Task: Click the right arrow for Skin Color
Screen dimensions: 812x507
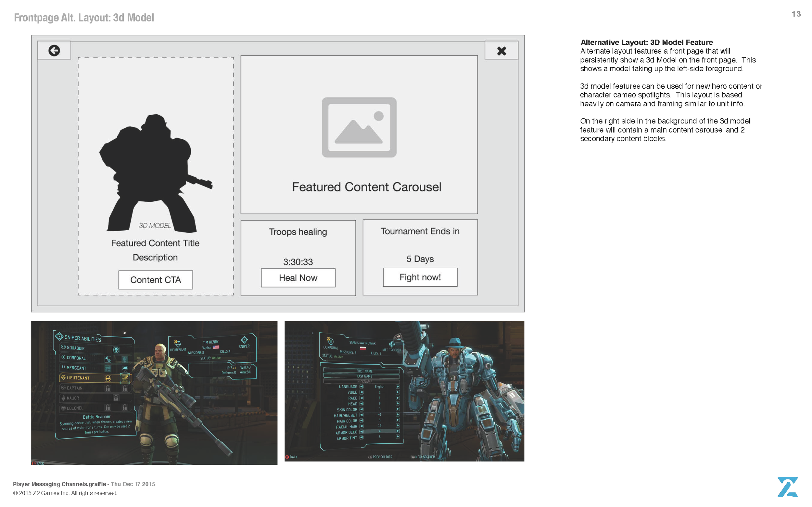Action: pyautogui.click(x=398, y=409)
